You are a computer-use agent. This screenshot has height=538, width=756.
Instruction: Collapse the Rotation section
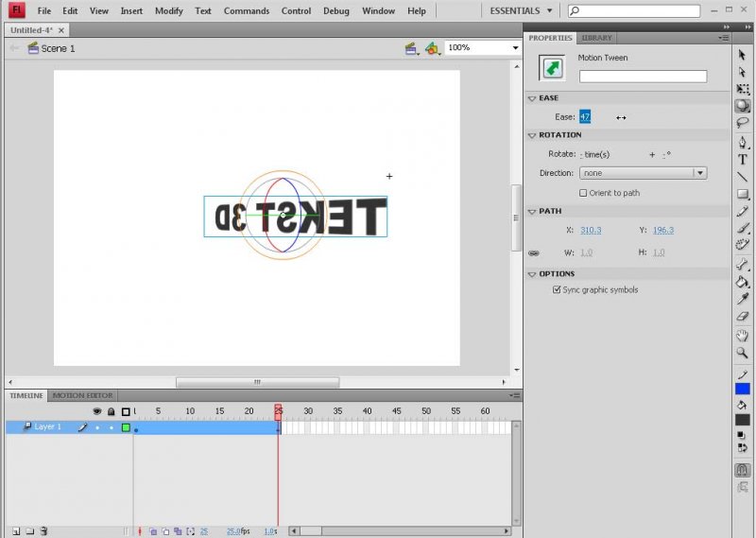point(532,135)
